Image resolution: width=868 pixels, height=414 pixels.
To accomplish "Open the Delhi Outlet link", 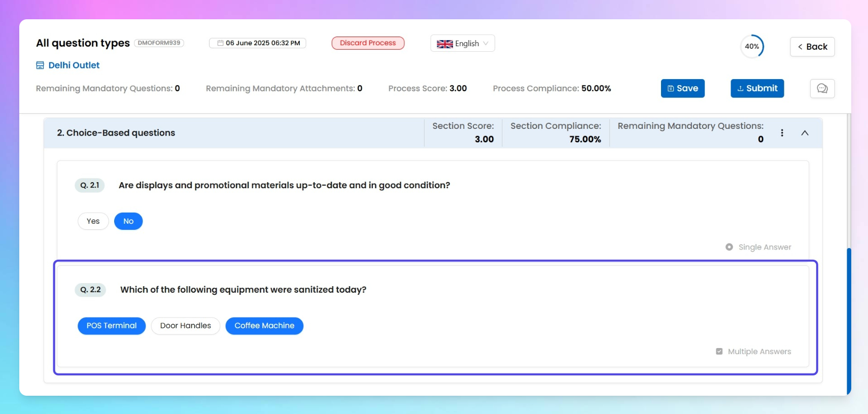I will 74,65.
